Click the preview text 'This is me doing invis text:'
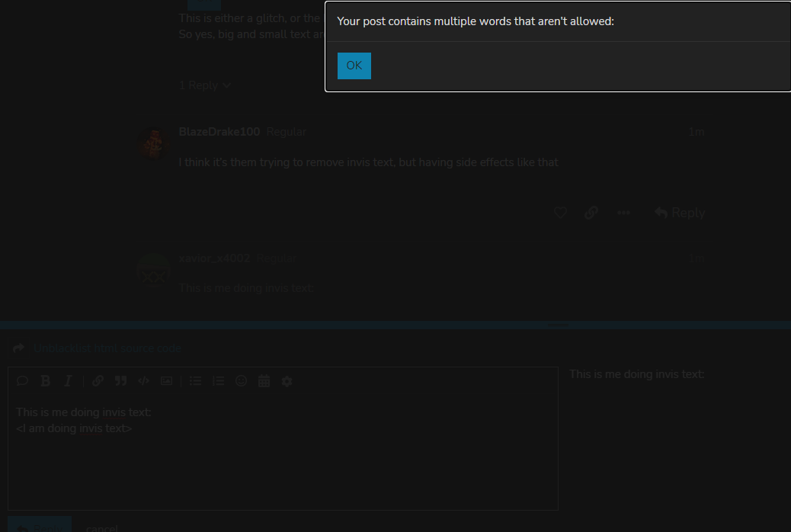Image resolution: width=791 pixels, height=532 pixels. [636, 374]
